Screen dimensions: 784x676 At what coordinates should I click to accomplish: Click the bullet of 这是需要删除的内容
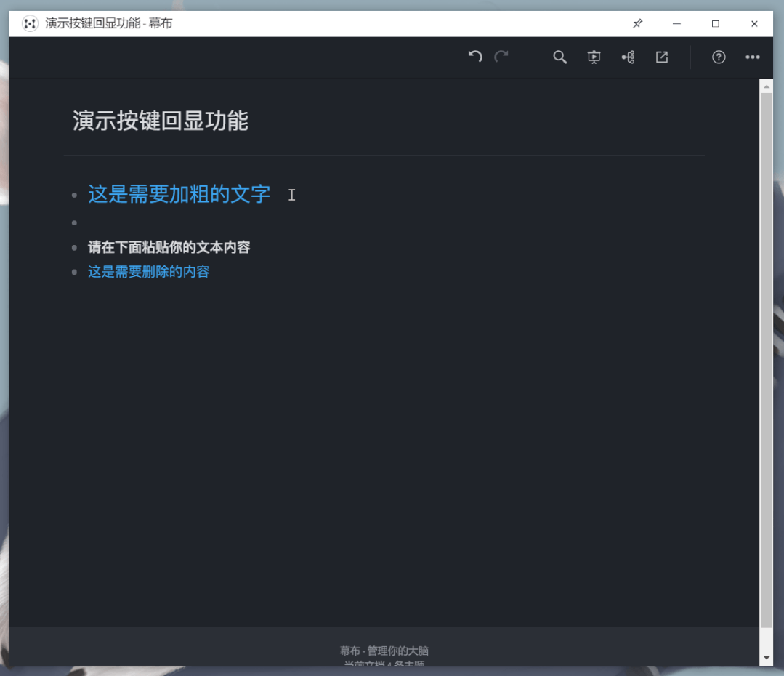coord(75,272)
